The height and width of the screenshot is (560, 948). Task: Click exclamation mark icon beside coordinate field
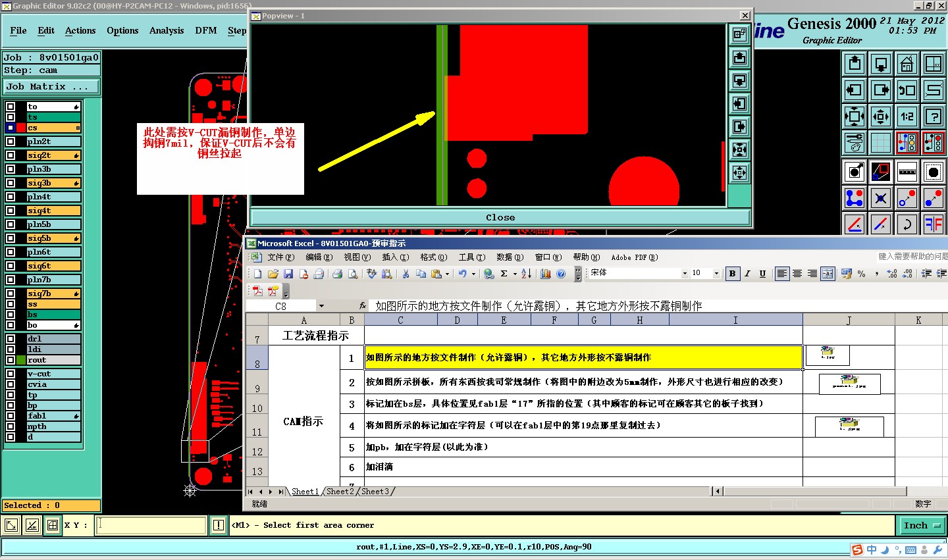219,525
